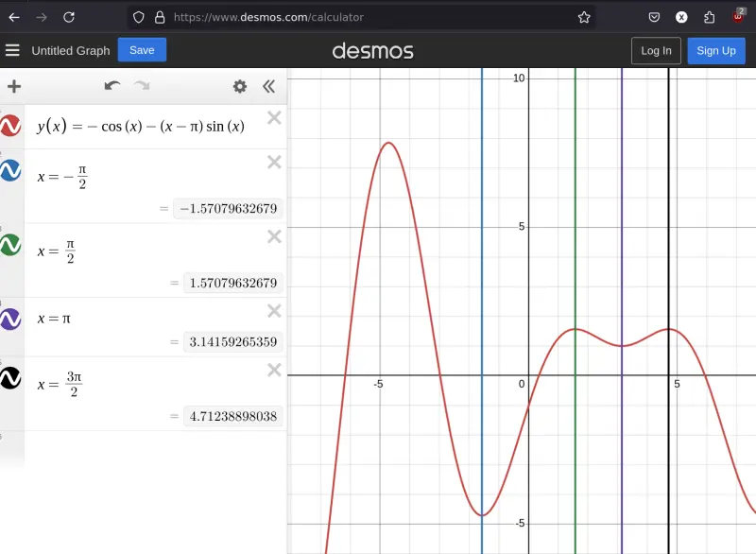Edit the x = -π/2 expression
This screenshot has width=756, height=554.
tap(62, 177)
